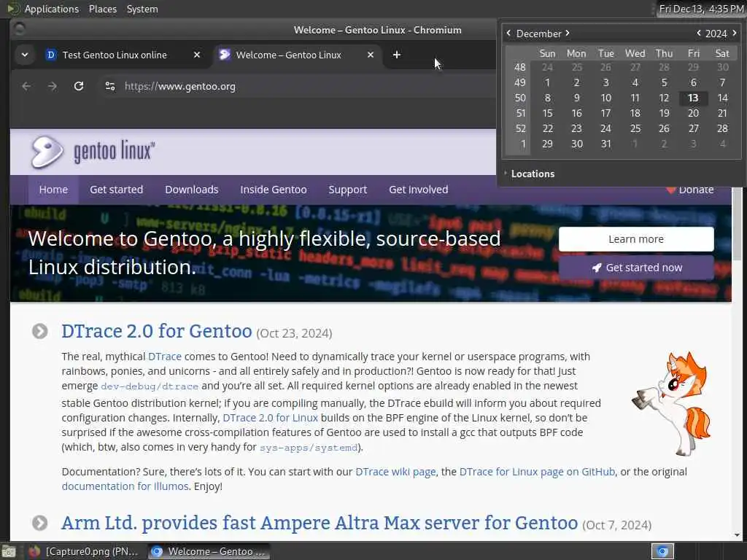The image size is (747, 560).
Task: Open DTrace for Linux page on GitHub
Action: coord(537,472)
